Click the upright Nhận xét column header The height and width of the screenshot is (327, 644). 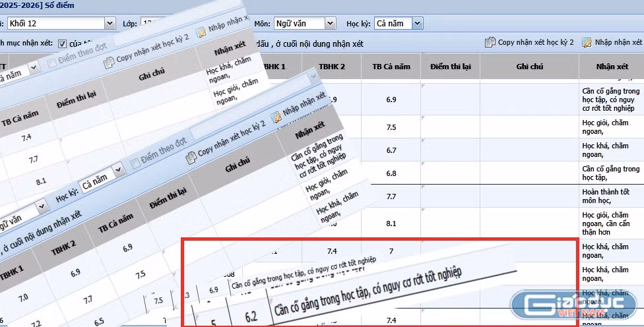tap(612, 67)
